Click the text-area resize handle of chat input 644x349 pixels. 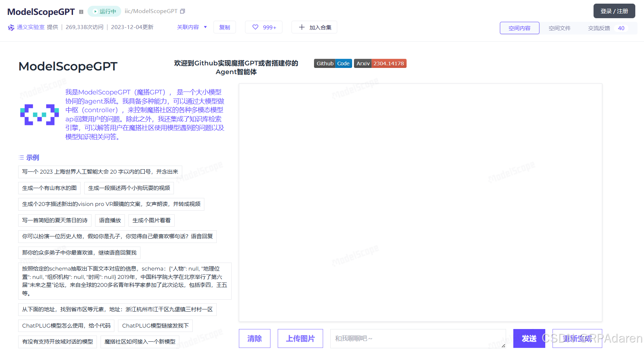pos(503,346)
